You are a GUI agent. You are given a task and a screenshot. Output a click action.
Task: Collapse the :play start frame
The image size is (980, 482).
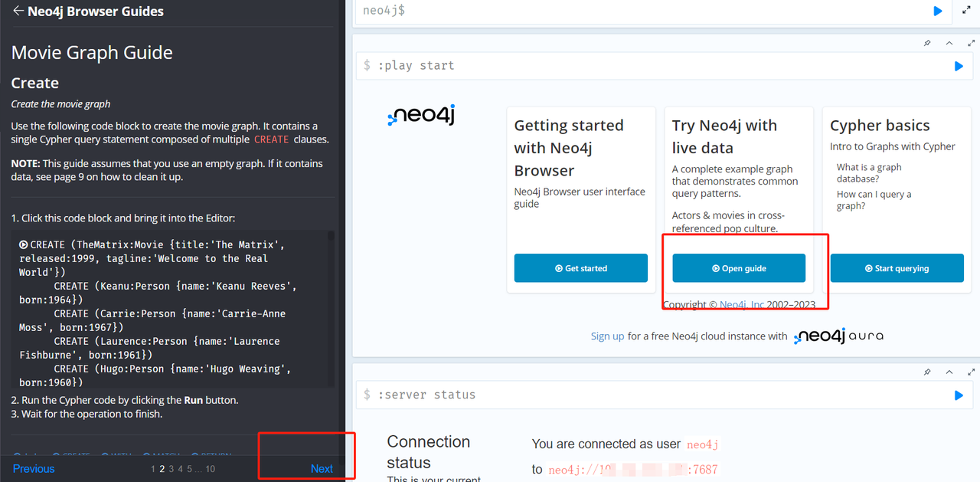pos(949,44)
